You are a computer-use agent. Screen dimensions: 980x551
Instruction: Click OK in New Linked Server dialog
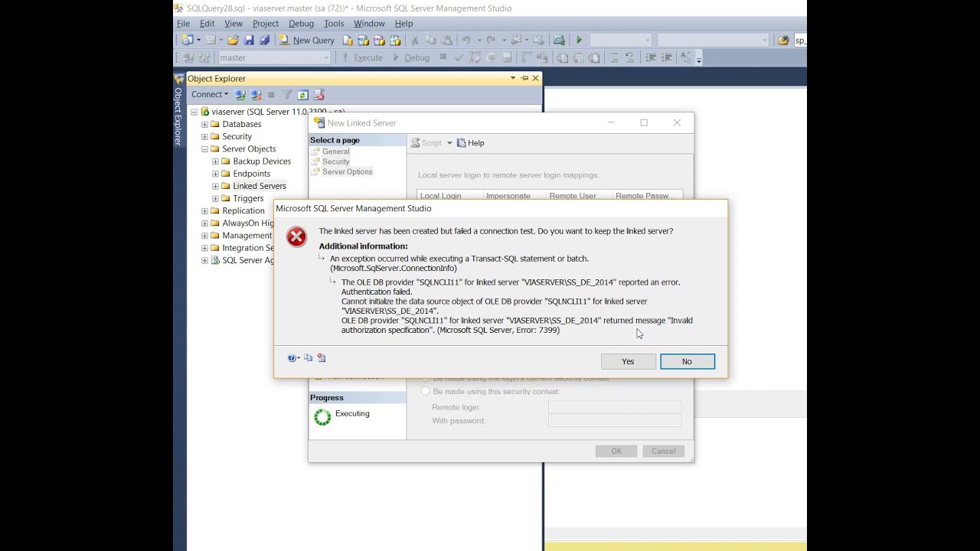[x=616, y=451]
